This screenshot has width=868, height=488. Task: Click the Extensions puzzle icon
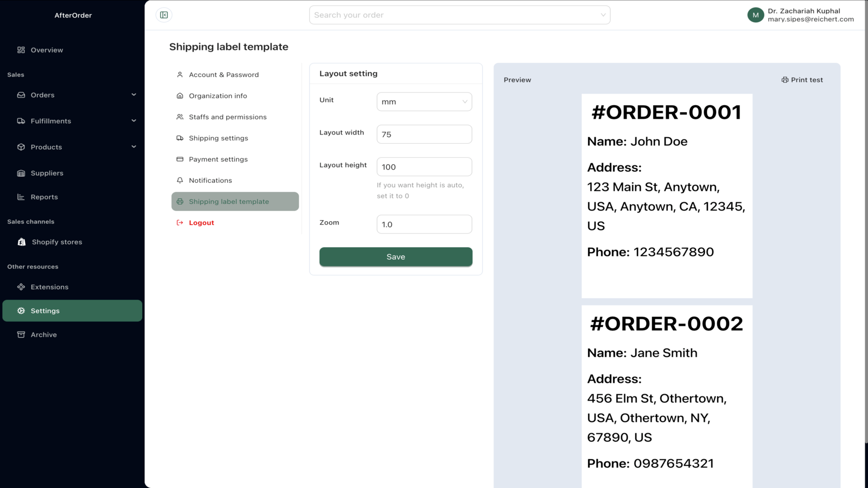[x=21, y=287]
